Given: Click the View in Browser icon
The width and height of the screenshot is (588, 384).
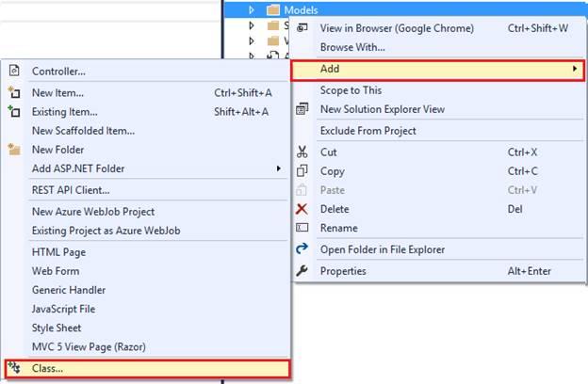Looking at the screenshot, I should point(302,28).
